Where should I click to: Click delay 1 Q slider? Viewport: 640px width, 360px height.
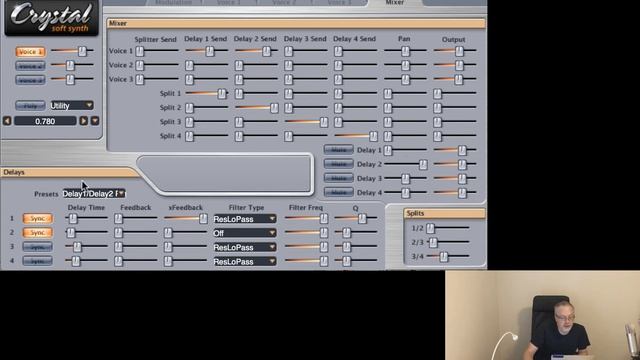(356, 218)
